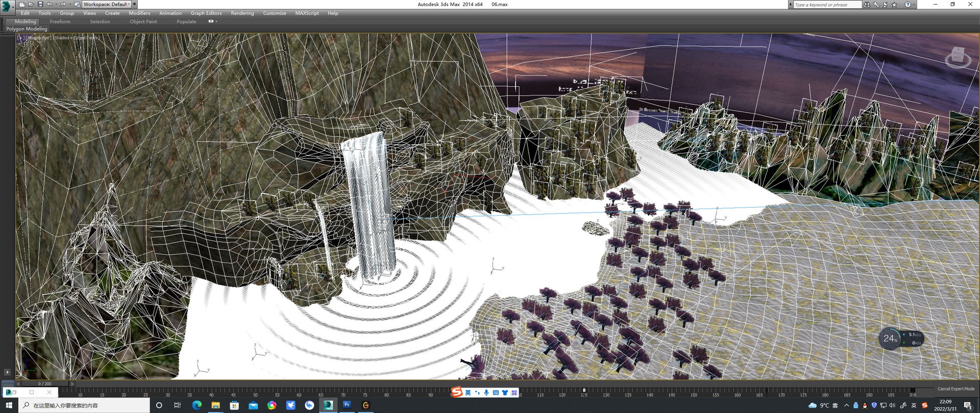This screenshot has height=413, width=980.
Task: Open File Explorer from the taskbar
Action: pos(215,405)
